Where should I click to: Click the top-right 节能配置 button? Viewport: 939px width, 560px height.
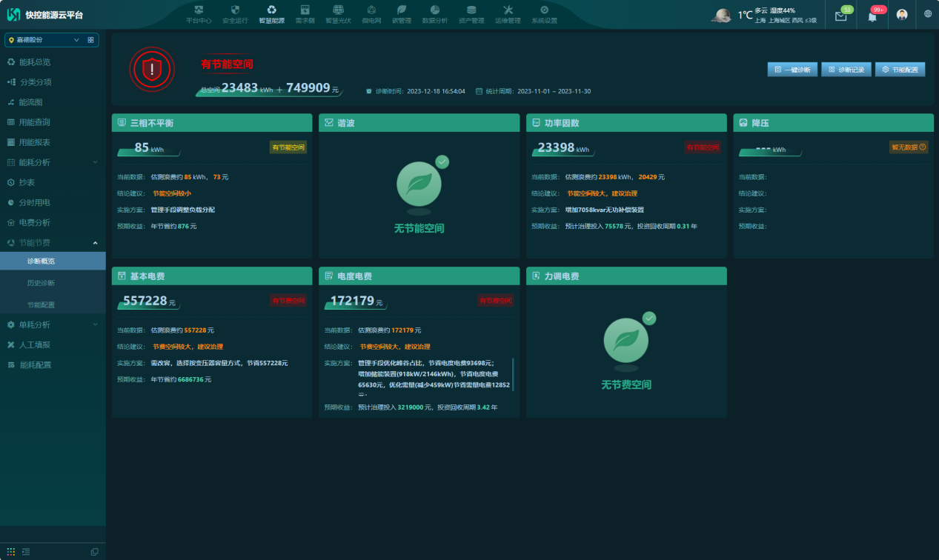(x=900, y=70)
